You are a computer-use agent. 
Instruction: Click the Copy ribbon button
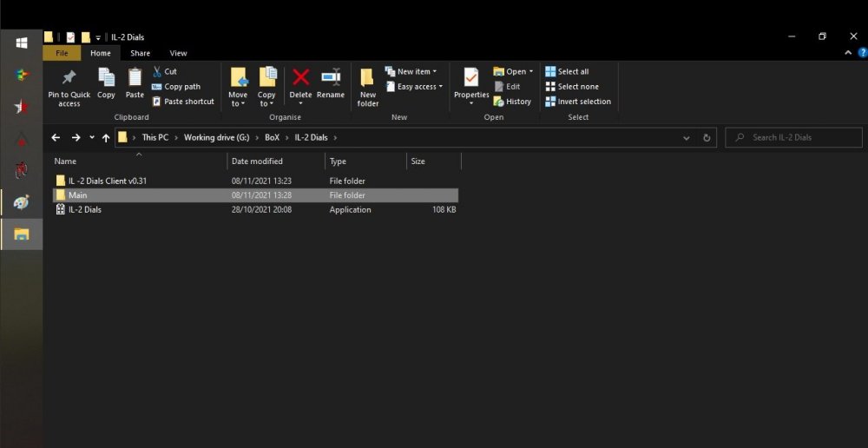point(106,83)
